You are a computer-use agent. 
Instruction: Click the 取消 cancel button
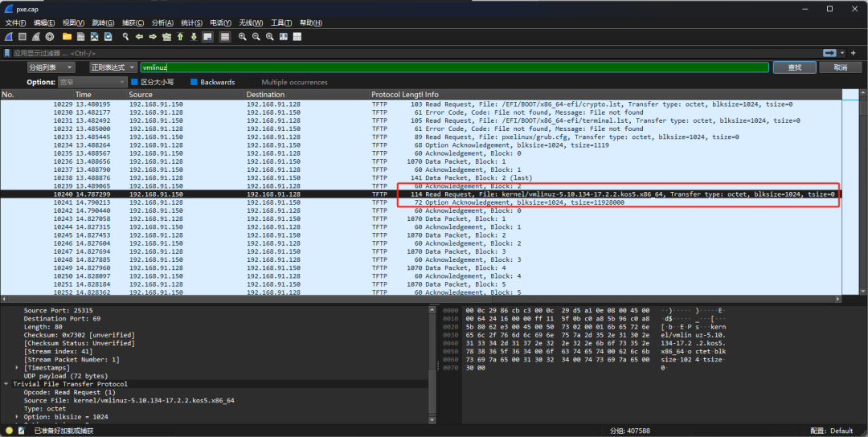[x=841, y=67]
